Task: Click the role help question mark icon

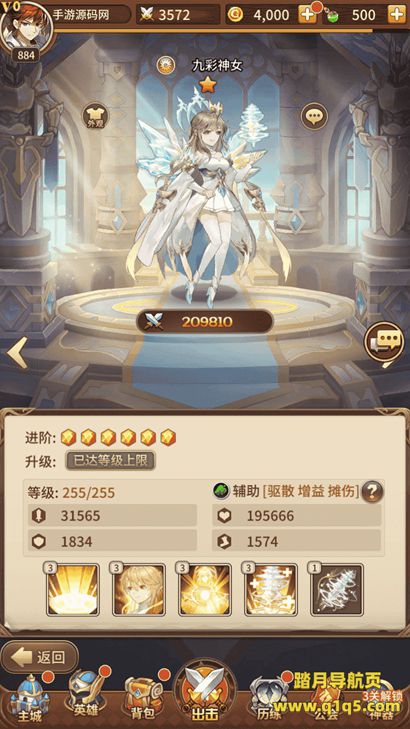Action: click(x=372, y=491)
